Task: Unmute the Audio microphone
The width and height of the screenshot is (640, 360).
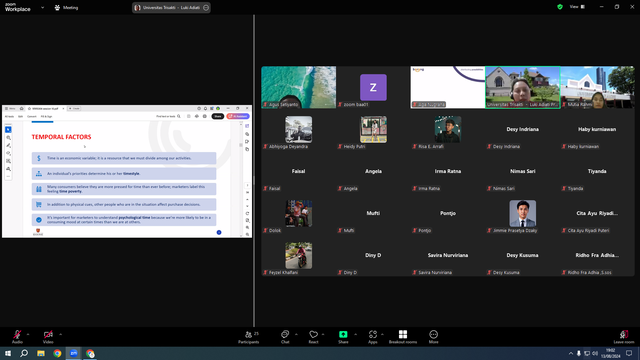Action: [17, 337]
